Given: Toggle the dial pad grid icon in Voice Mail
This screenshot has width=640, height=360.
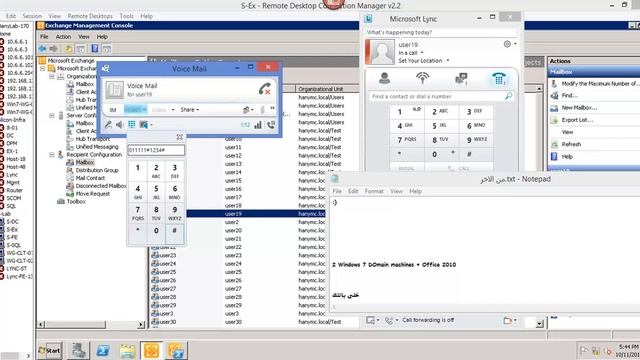Looking at the screenshot, I should tap(131, 124).
